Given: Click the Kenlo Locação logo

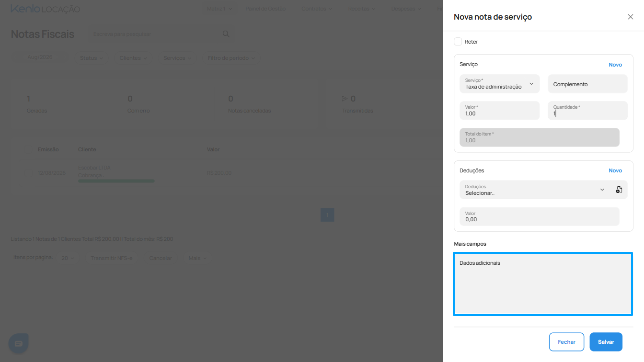Looking at the screenshot, I should pyautogui.click(x=45, y=9).
